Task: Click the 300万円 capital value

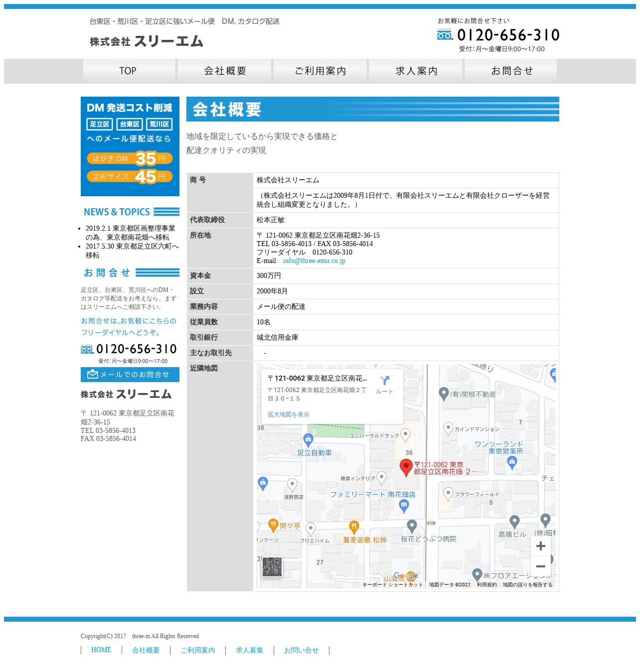Action: tap(269, 276)
